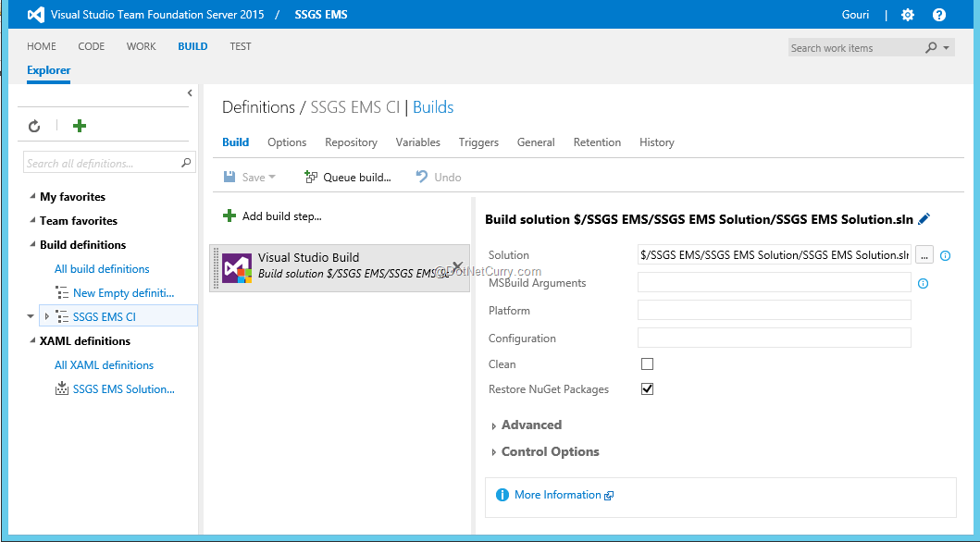Select the Explorer tab
The height and width of the screenshot is (542, 980).
pos(49,70)
